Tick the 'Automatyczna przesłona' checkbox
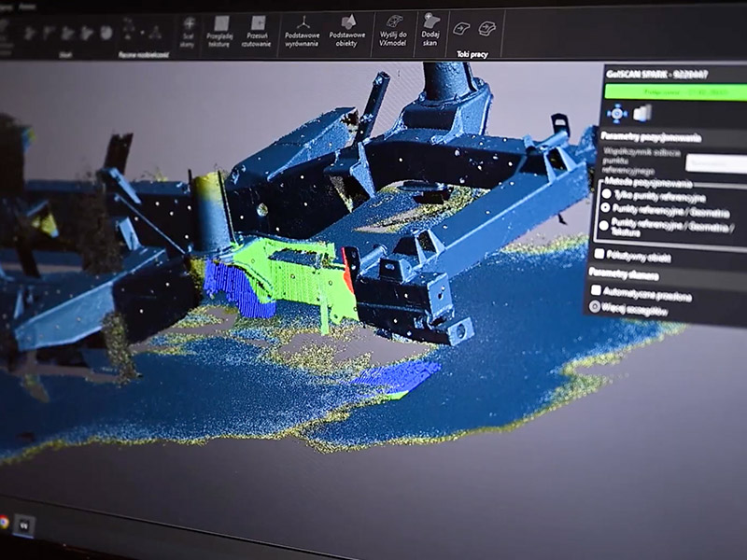The width and height of the screenshot is (747, 560). pos(595,291)
